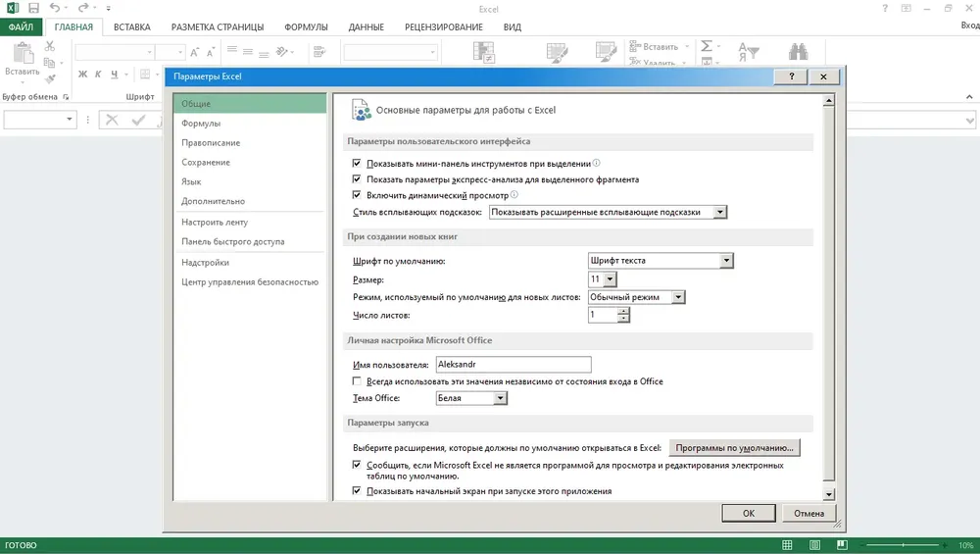Click the dialog scroll down arrow

(829, 494)
